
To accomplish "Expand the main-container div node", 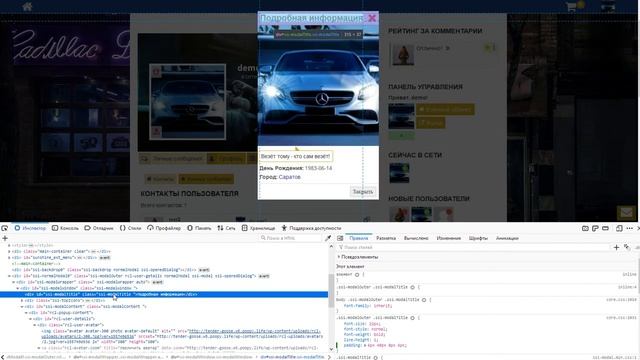I will pos(9,251).
